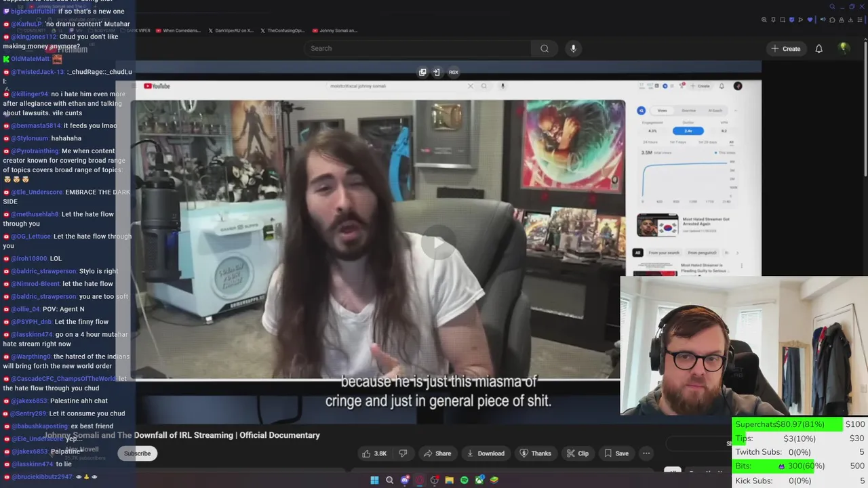Image resolution: width=868 pixels, height=488 pixels.
Task: Click the Clip button under video
Action: click(x=578, y=453)
